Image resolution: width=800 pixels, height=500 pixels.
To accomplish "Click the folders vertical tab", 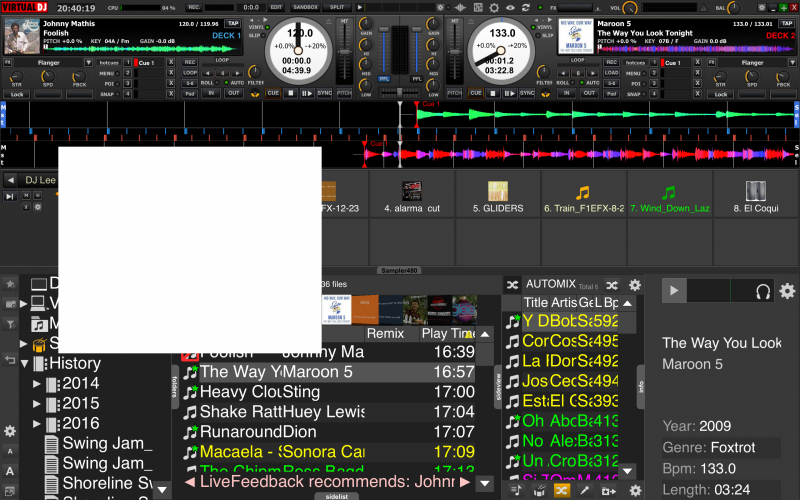I will [174, 386].
